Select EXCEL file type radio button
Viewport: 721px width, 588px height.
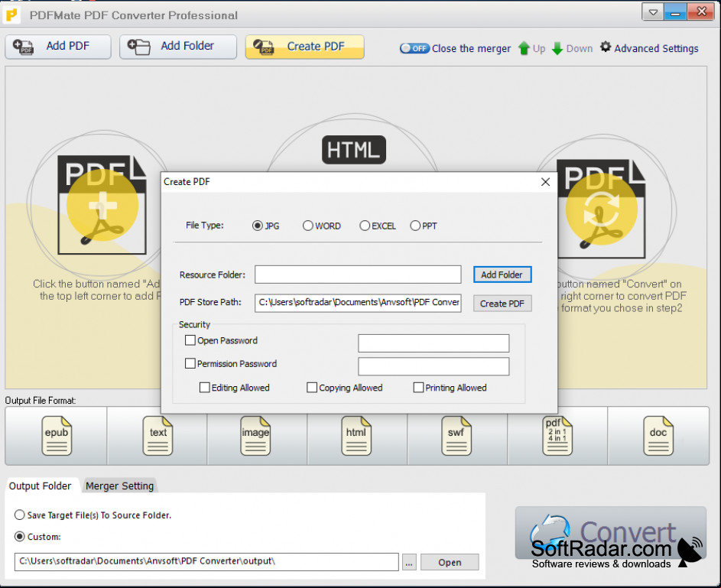[x=365, y=226]
